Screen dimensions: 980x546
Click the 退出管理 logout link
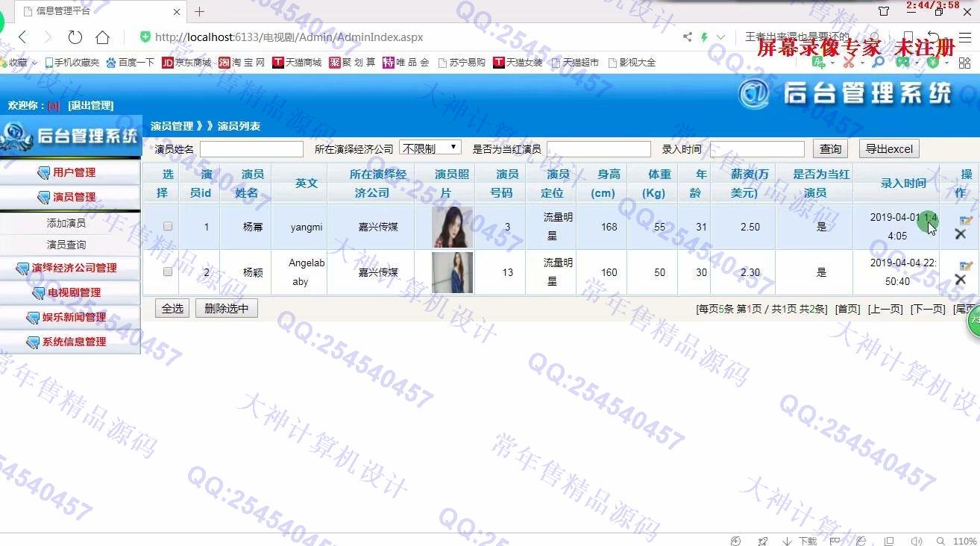pos(91,106)
